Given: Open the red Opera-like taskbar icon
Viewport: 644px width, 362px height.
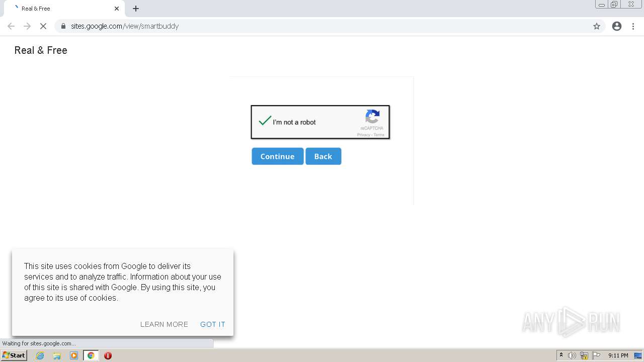Looking at the screenshot, I should 108,355.
